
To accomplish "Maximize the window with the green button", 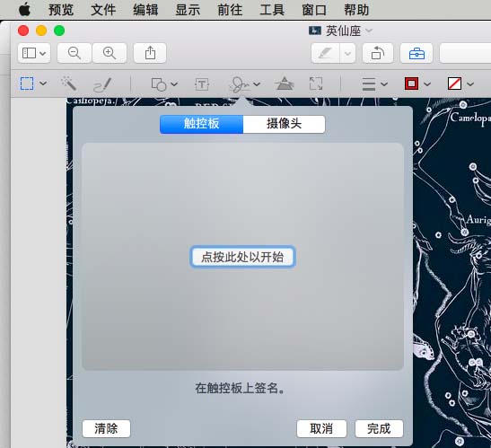I will click(x=59, y=31).
